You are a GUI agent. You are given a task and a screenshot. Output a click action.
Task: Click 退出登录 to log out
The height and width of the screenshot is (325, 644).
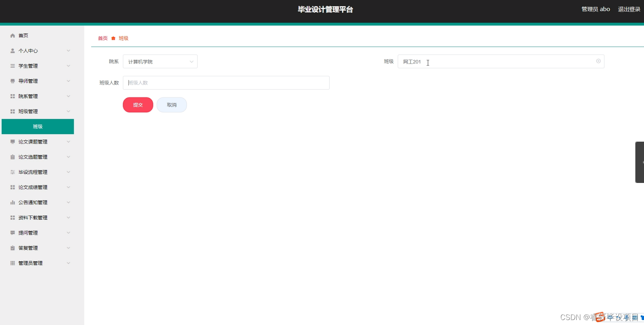click(628, 9)
